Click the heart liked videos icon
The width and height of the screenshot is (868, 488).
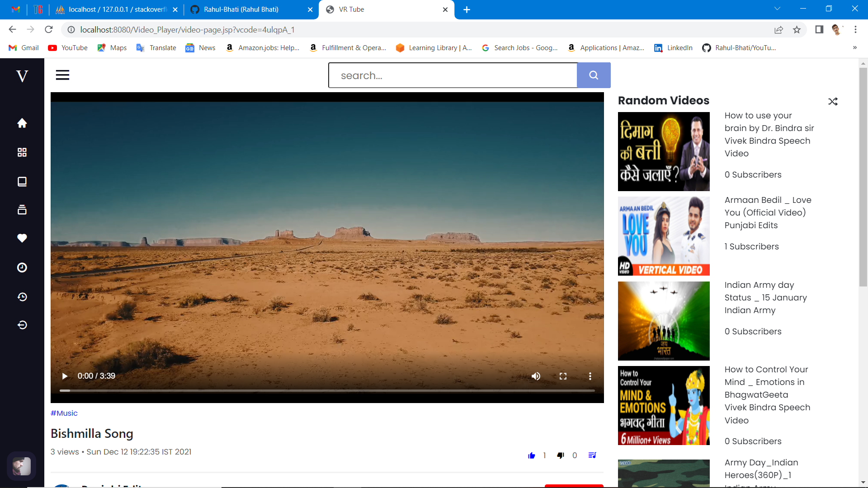[22, 238]
